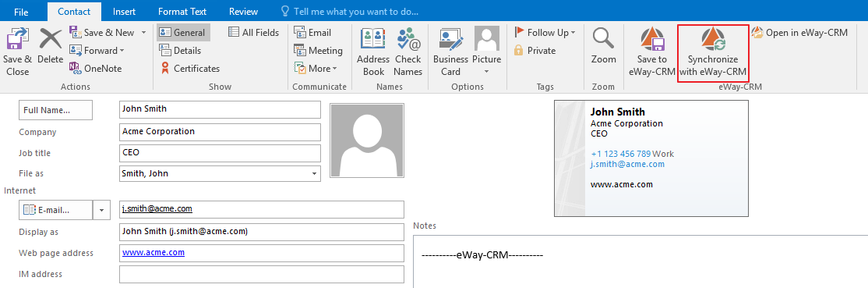Open the www.acme.com link in Web page field
Viewport: 868px width, 288px height.
[153, 252]
